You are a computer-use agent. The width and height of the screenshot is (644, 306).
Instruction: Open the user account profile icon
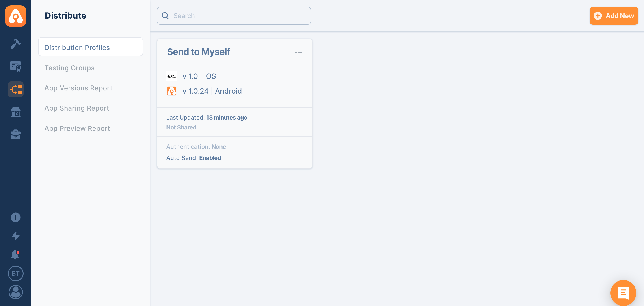coord(15,292)
